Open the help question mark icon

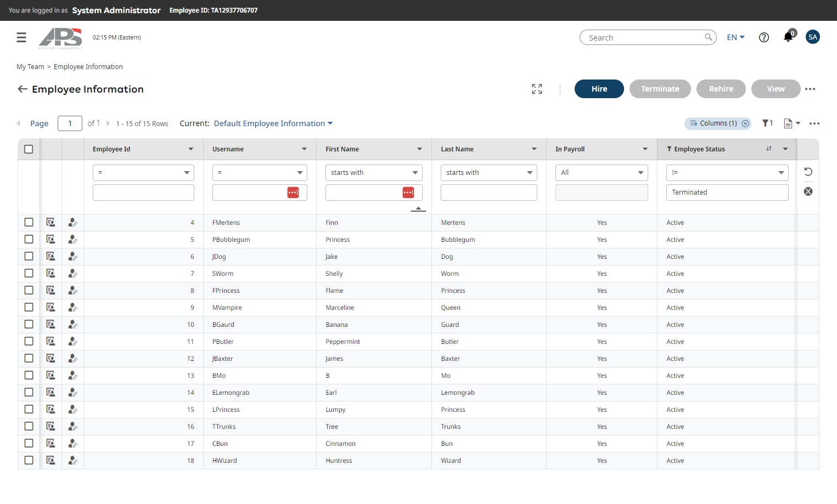pyautogui.click(x=763, y=37)
